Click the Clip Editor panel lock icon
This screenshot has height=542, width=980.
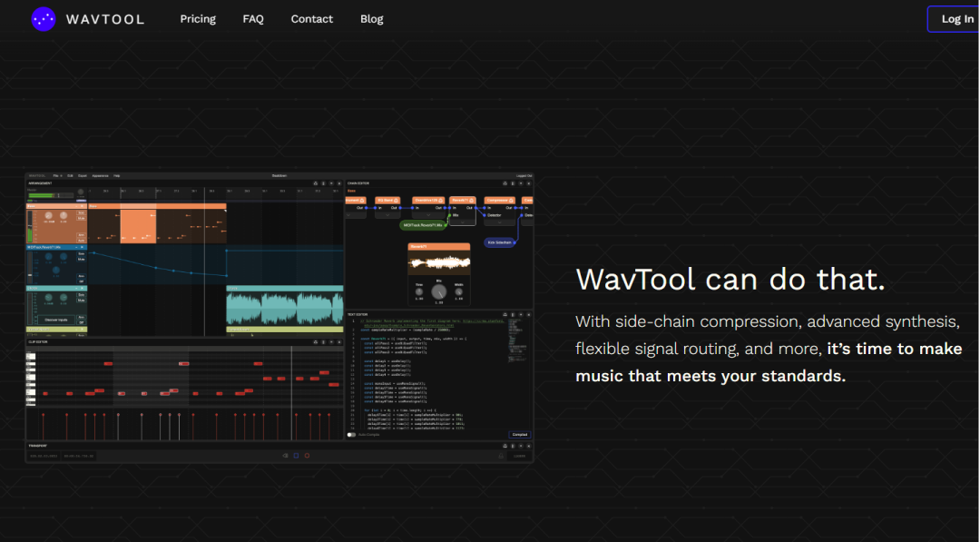(316, 342)
